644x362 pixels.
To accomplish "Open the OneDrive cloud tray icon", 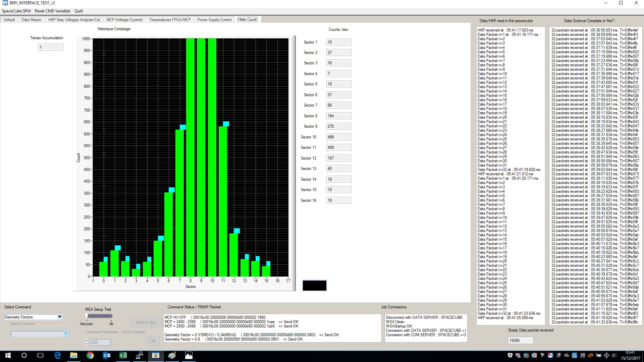I will tap(567, 355).
